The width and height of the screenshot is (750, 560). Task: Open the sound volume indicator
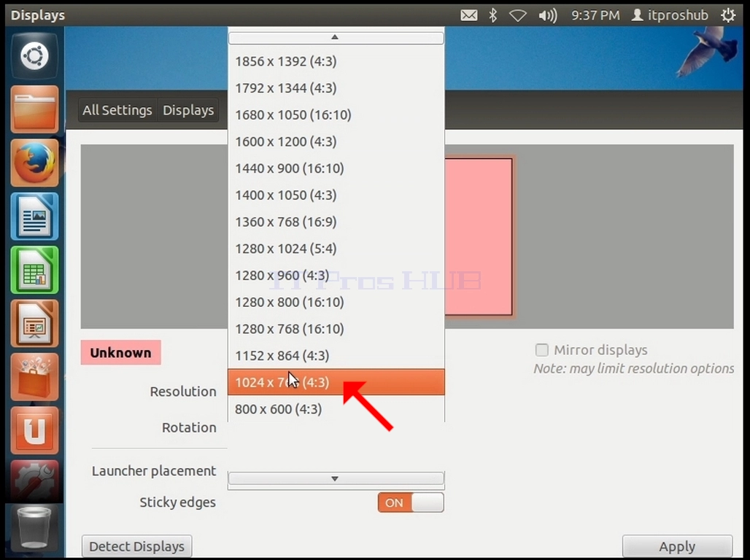548,16
